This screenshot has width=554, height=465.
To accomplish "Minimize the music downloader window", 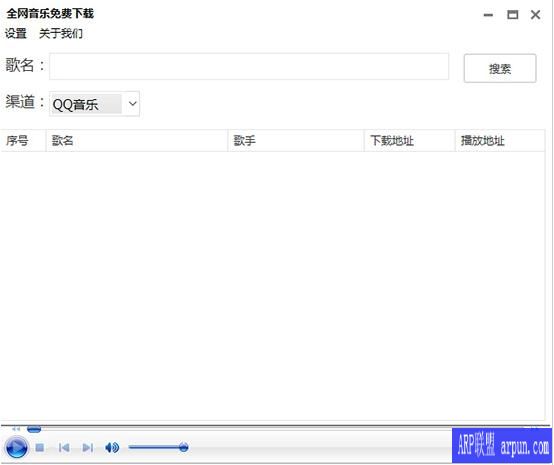I will [488, 15].
